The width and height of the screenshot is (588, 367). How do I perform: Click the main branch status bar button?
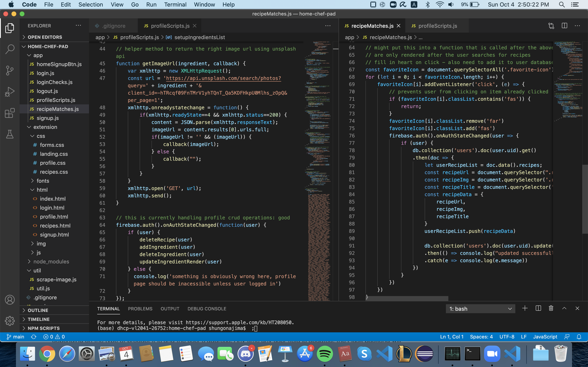(16, 337)
